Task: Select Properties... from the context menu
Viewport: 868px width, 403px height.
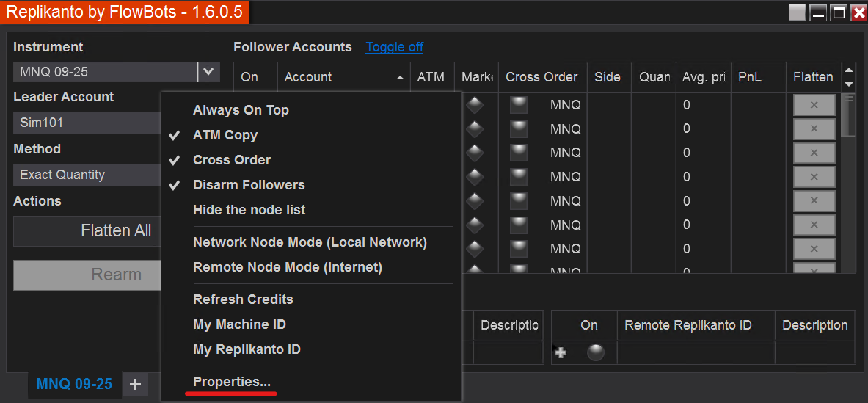Action: 231,382
